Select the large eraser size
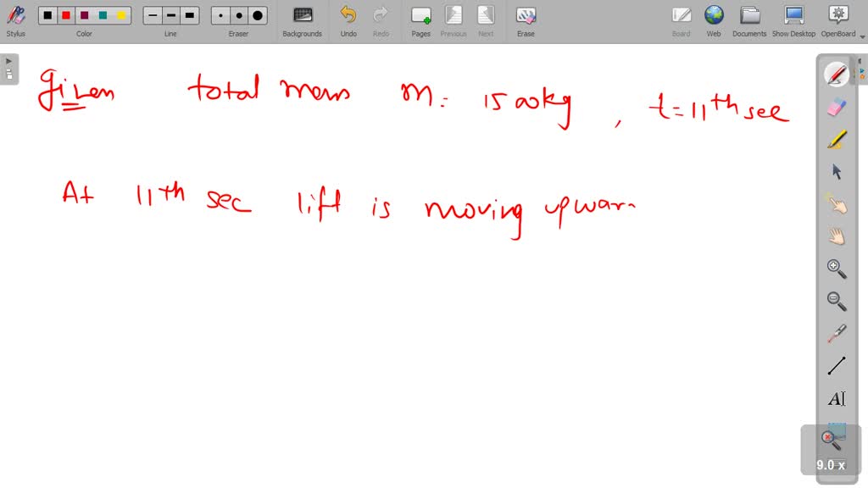 click(x=258, y=15)
